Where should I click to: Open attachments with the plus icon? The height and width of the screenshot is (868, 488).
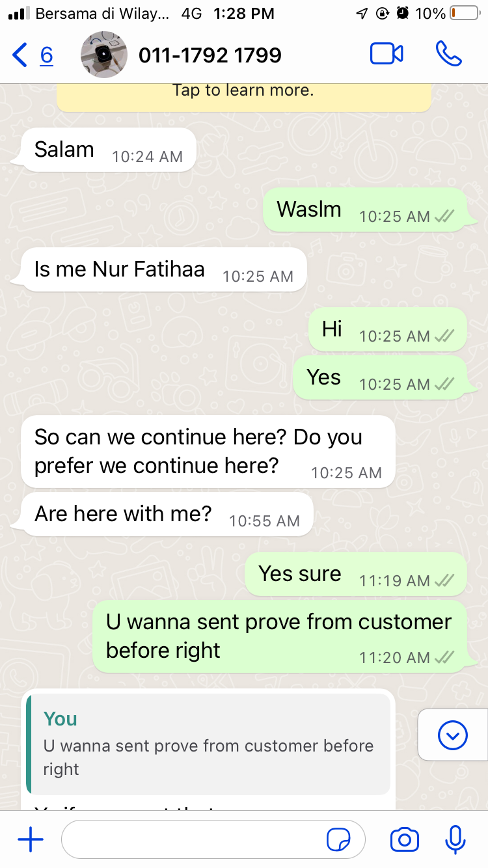[x=30, y=840]
